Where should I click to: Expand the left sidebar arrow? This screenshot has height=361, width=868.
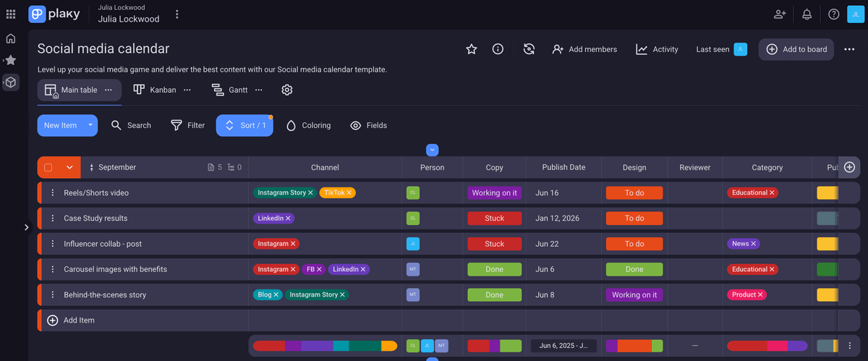coord(26,227)
